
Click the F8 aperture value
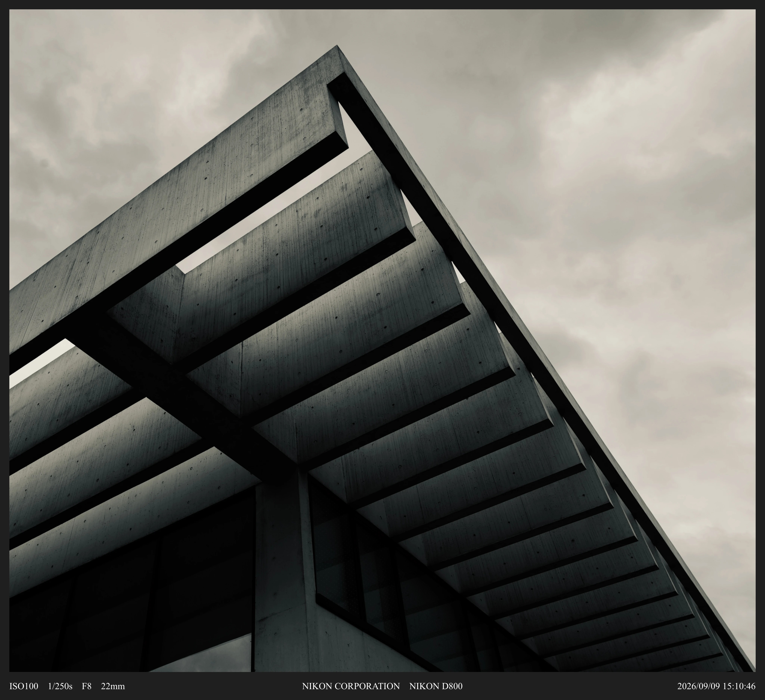[x=86, y=686]
